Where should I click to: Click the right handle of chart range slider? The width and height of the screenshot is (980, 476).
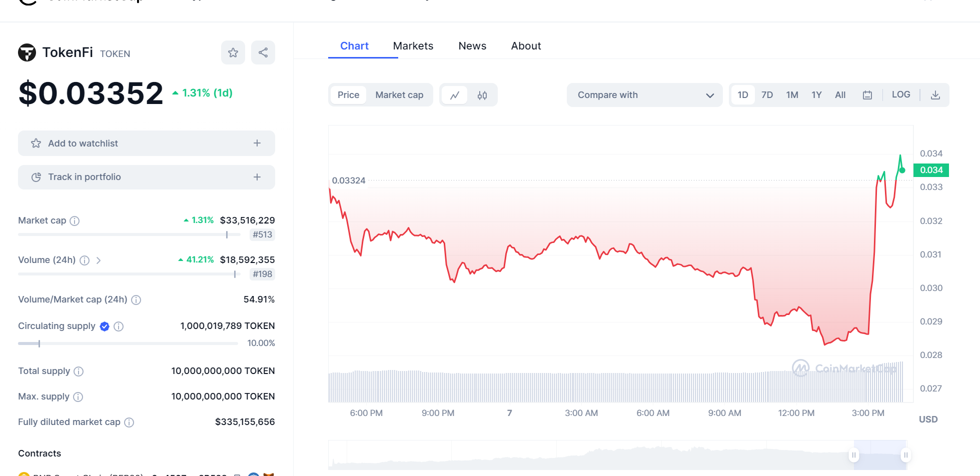point(905,455)
